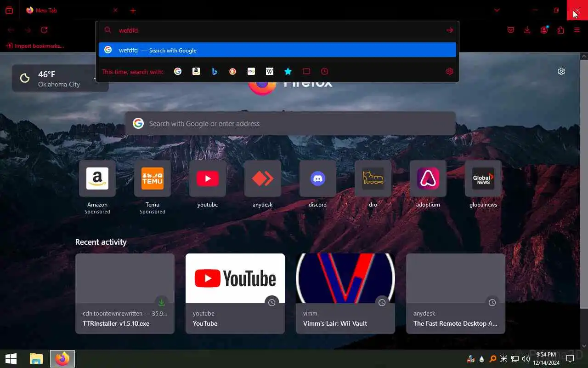This screenshot has height=368, width=588.
Task: Search this time with Wikipedia icon
Action: (x=270, y=71)
